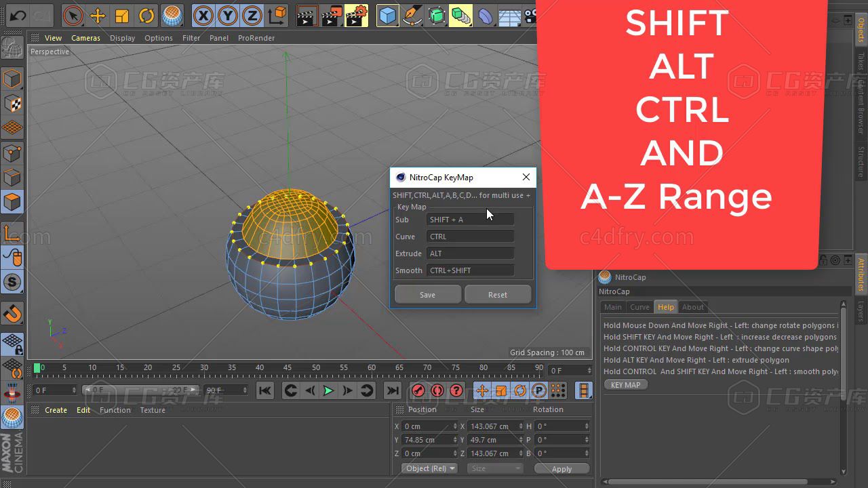
Task: Click the preview range slider bar
Action: tap(141, 390)
